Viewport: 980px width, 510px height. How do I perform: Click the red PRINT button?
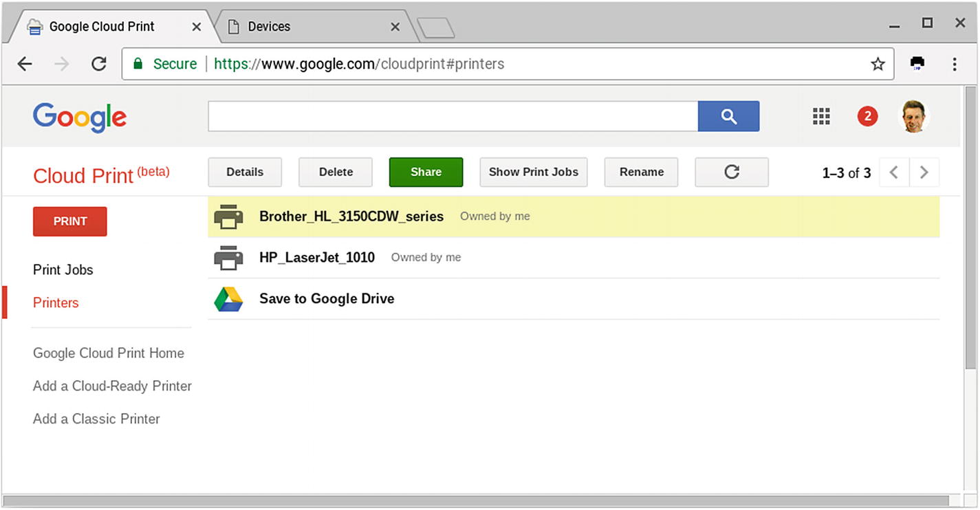point(70,221)
